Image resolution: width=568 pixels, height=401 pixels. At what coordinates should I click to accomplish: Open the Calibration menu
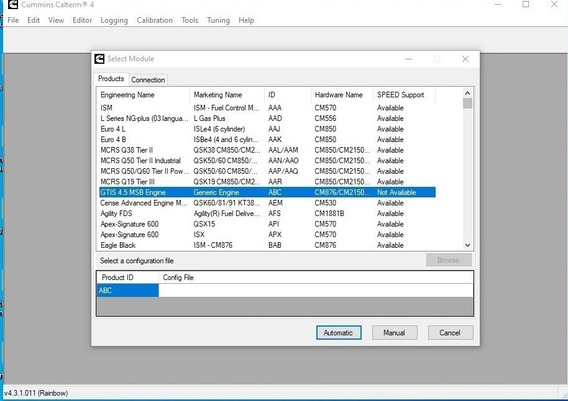pos(155,20)
